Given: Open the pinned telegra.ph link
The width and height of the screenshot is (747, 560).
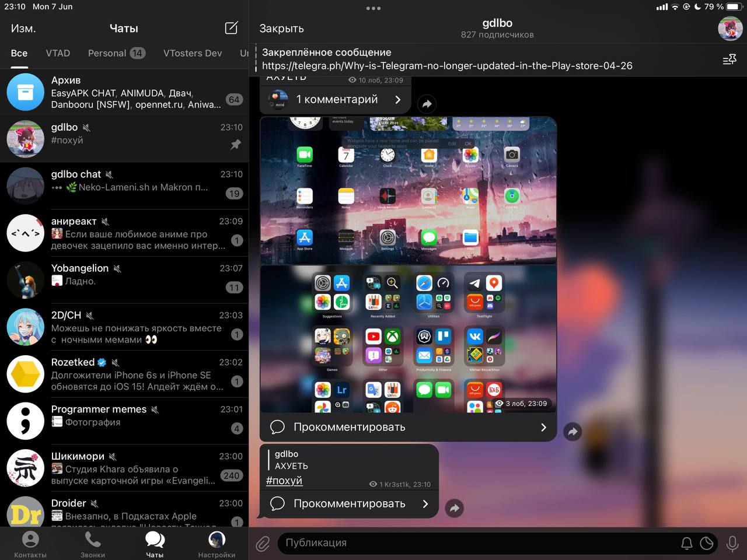Looking at the screenshot, I should coord(447,65).
